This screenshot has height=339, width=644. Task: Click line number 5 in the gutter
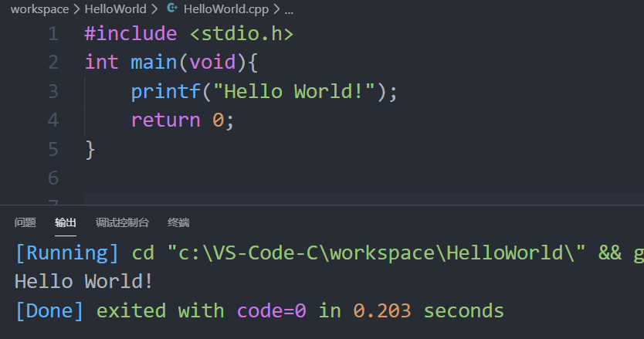tap(53, 149)
